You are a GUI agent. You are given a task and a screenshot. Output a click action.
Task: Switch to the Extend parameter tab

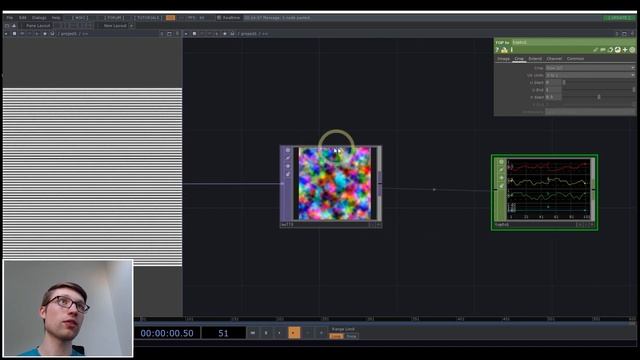click(x=535, y=59)
